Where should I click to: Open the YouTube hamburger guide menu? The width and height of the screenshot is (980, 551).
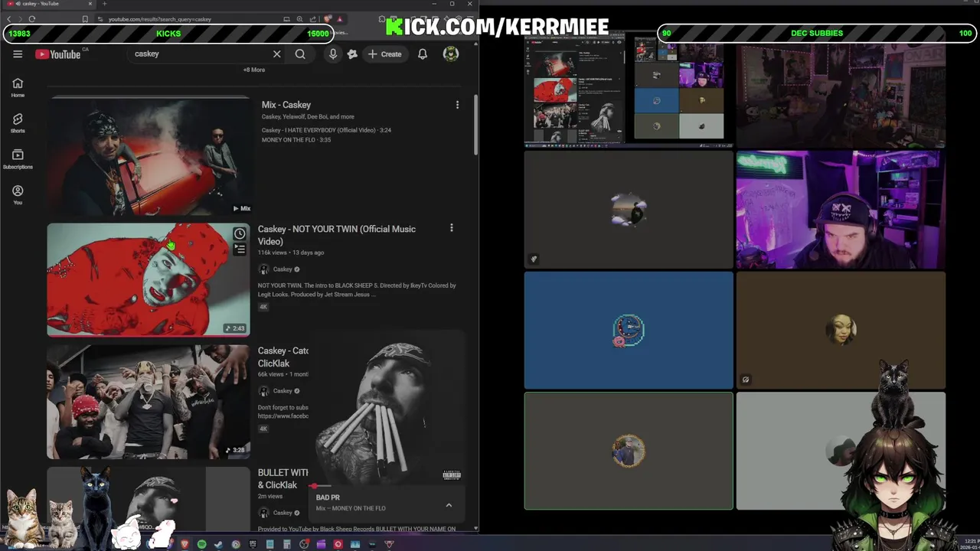tap(18, 54)
